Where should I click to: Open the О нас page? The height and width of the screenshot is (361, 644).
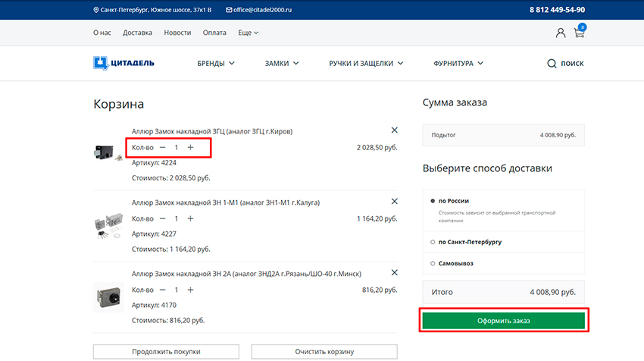pos(102,33)
